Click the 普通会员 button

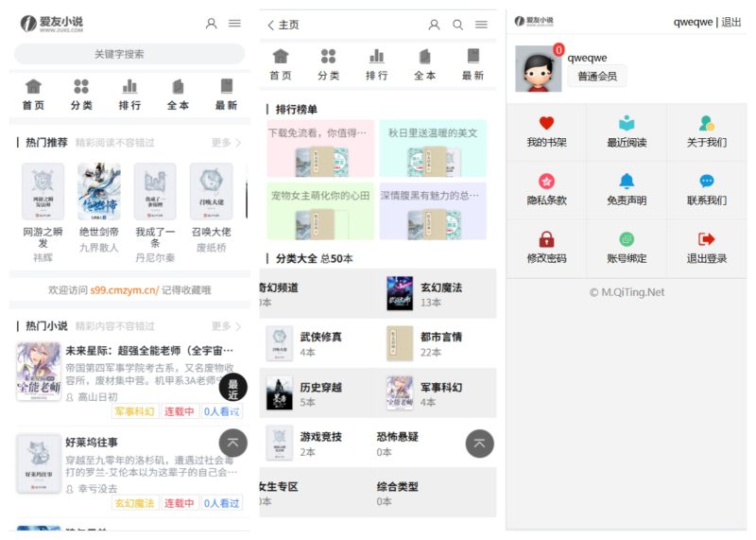pyautogui.click(x=597, y=77)
